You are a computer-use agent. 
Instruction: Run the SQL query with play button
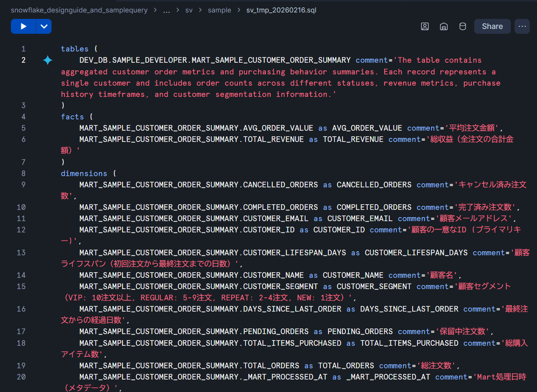23,27
